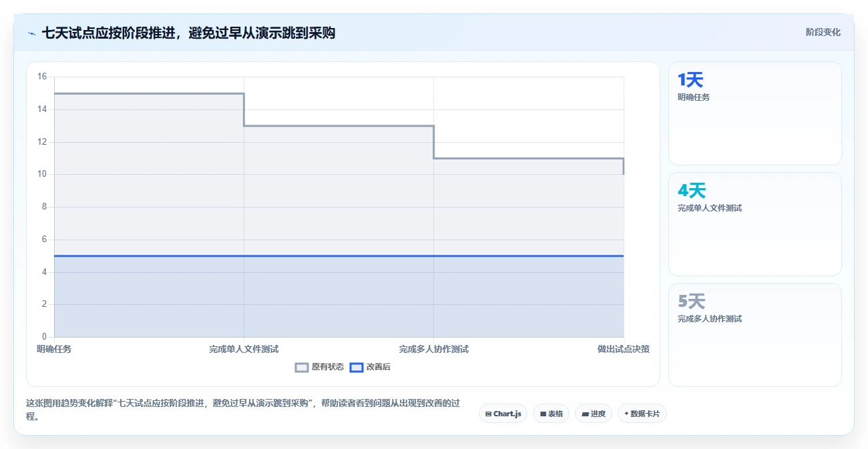Click the y-axis value 16
Image resolution: width=868 pixels, height=449 pixels.
tap(41, 77)
